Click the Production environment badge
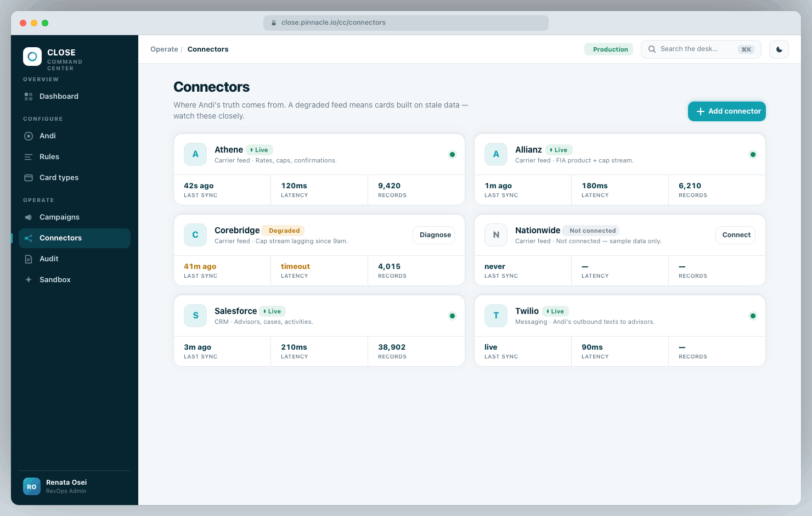The image size is (812, 516). tap(609, 49)
